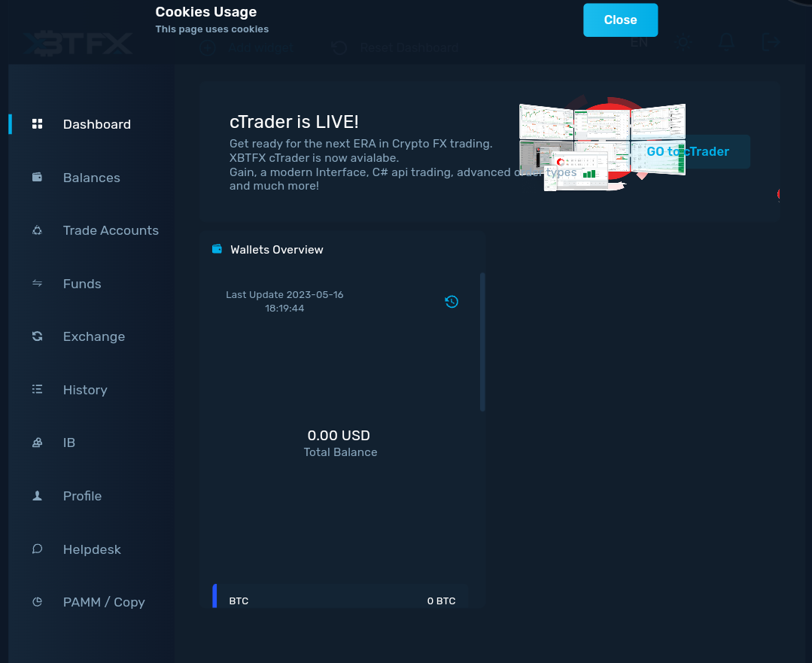Click the 0 BTC balance value

point(441,601)
